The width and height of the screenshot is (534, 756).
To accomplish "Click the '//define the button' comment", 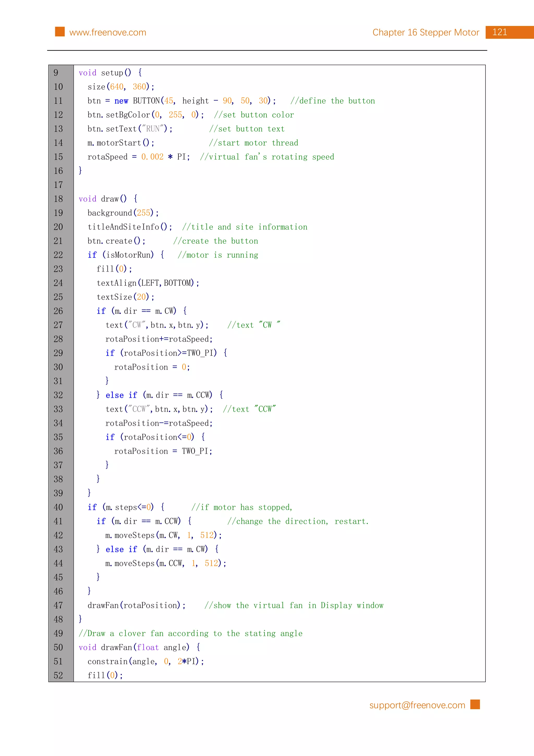I will (333, 101).
